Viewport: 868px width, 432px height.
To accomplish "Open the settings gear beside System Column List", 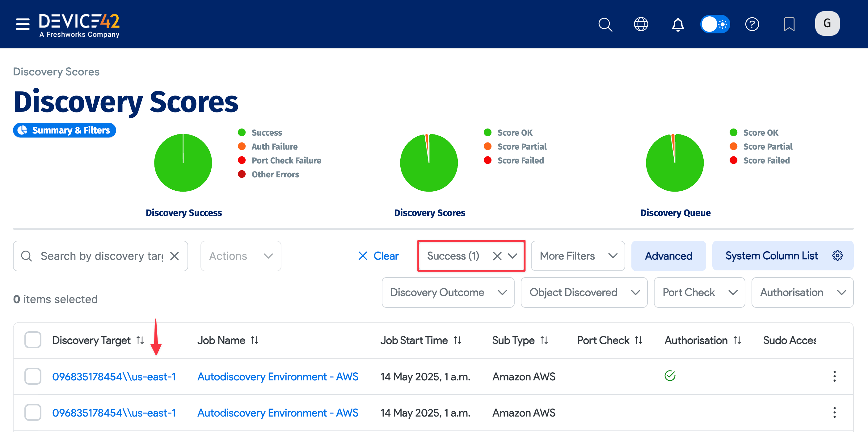I will (837, 256).
